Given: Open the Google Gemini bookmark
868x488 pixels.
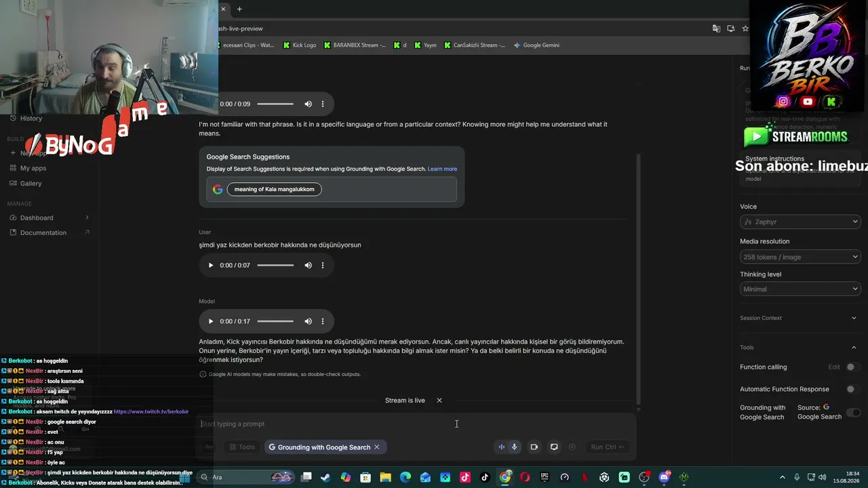Looking at the screenshot, I should click(536, 45).
